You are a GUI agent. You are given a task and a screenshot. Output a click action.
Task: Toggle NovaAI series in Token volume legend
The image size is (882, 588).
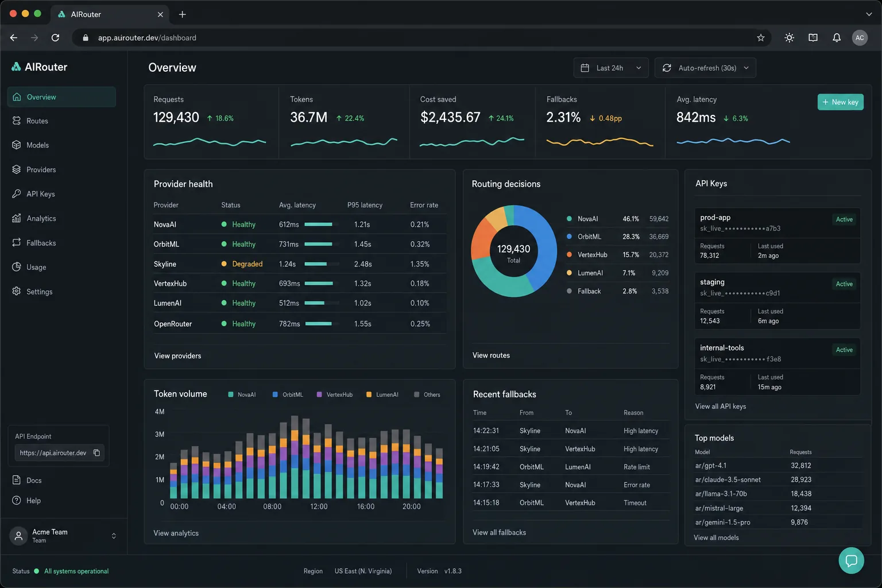[242, 394]
